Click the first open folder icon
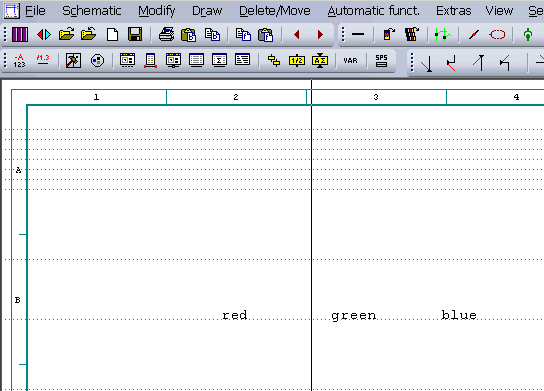The image size is (544, 391). click(66, 34)
